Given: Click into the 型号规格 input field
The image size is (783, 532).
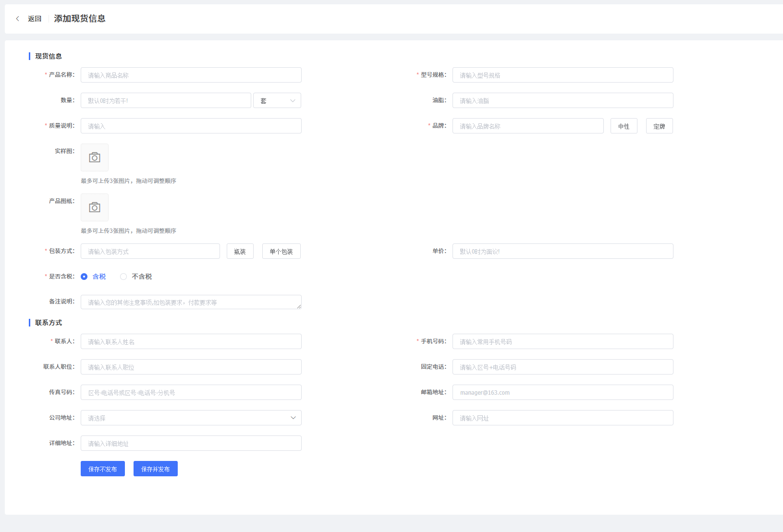Looking at the screenshot, I should tap(563, 75).
